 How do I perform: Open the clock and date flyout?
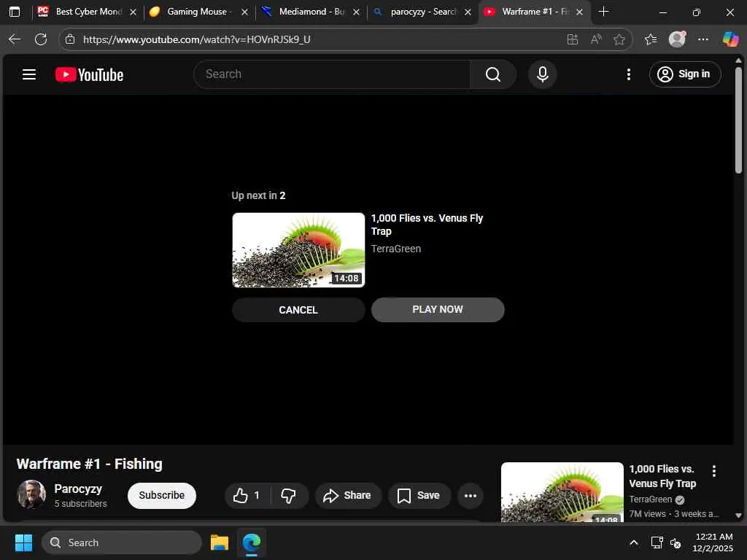point(713,542)
